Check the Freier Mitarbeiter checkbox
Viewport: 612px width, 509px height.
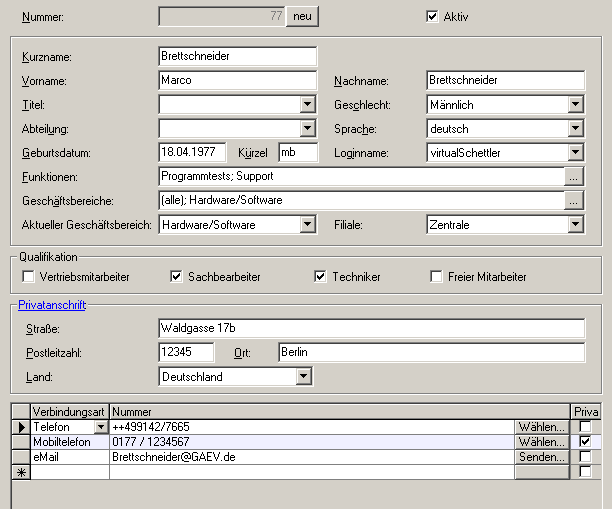(x=436, y=276)
